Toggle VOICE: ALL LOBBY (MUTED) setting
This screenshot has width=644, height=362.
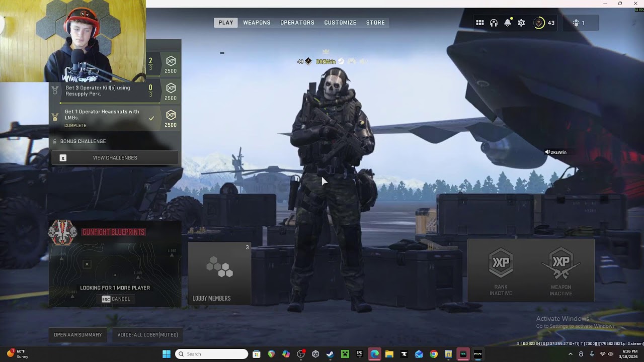click(147, 335)
